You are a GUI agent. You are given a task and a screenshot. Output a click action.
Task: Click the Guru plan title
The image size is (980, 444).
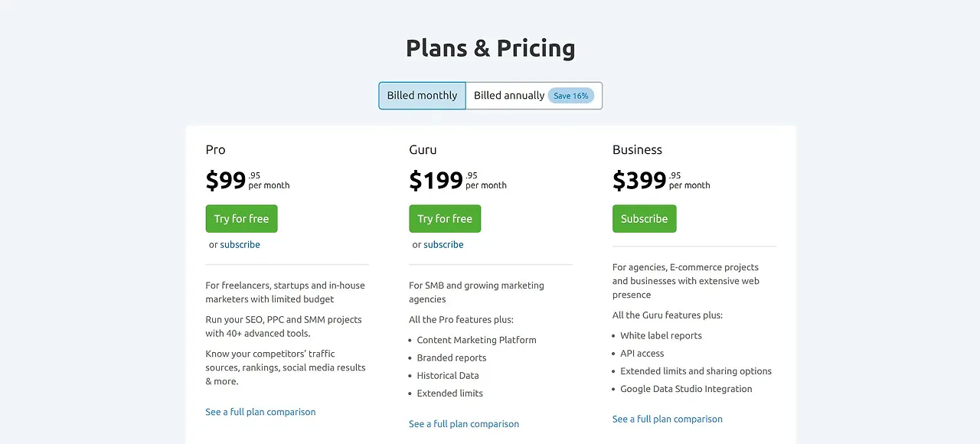coord(423,149)
